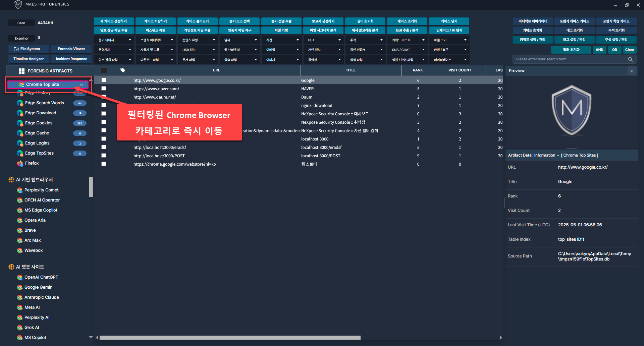Open the Timeline Analyzer tab
Viewport: 644px width, 346px height.
tap(29, 59)
